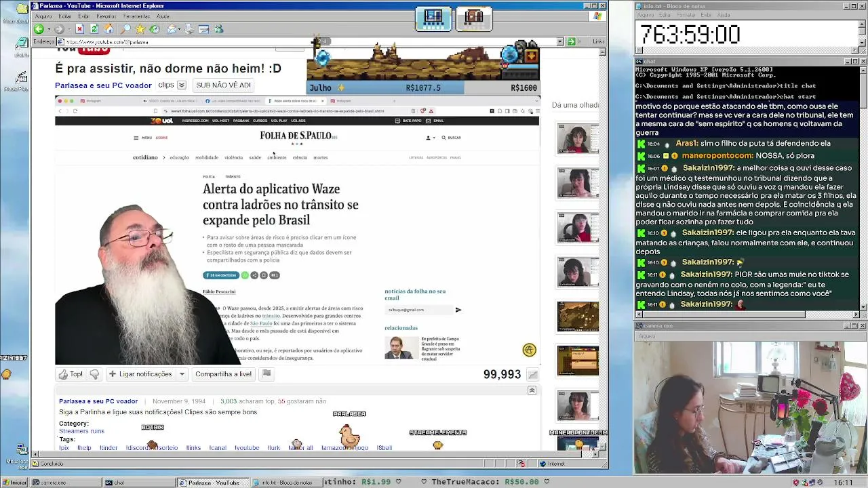Screen dimensions: 868x488
Task: Open the Mail icon dropdown arrow
Action: [x=180, y=29]
